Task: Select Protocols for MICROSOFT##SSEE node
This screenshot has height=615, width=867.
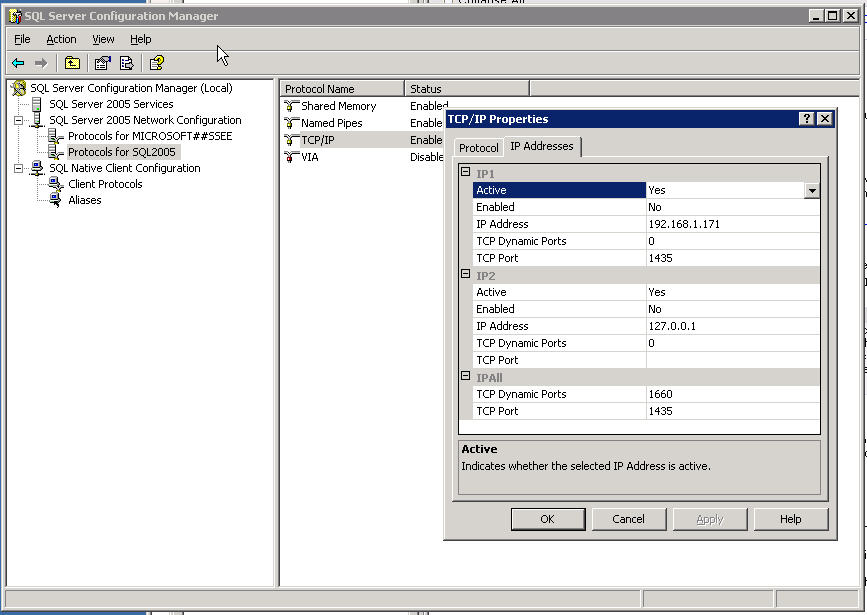Action: (150, 136)
